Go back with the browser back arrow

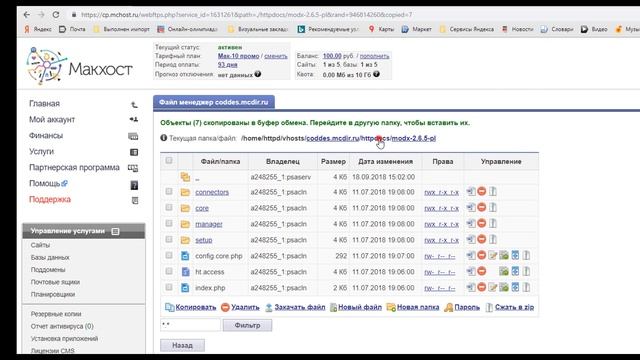pyautogui.click(x=27, y=15)
